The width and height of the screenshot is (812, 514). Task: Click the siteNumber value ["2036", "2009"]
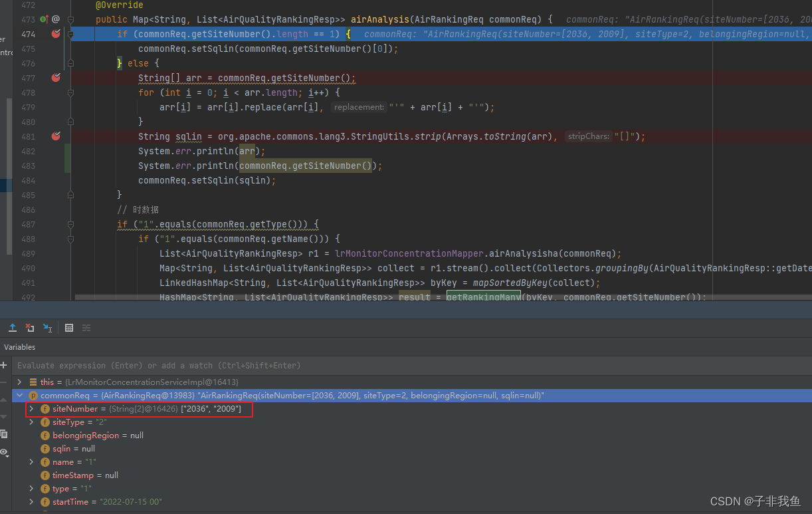coord(211,409)
